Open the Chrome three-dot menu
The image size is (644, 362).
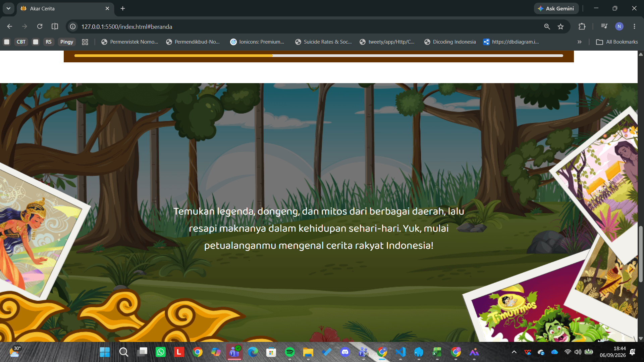click(634, 26)
